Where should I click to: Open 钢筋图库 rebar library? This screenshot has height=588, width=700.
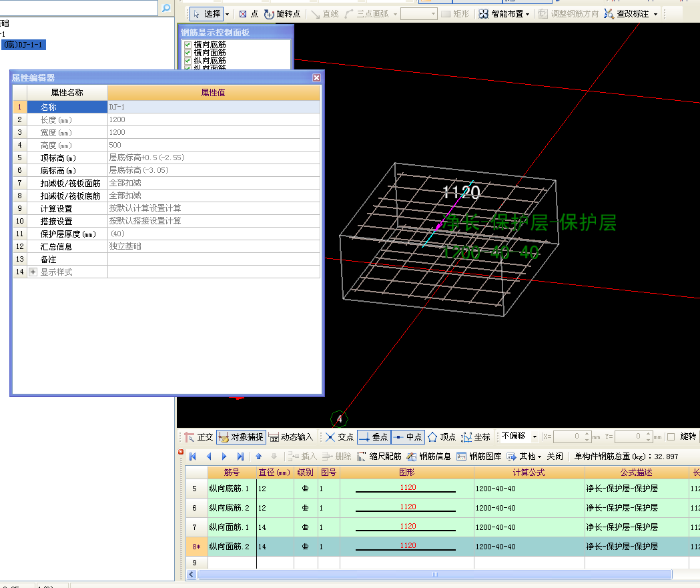pyautogui.click(x=480, y=457)
